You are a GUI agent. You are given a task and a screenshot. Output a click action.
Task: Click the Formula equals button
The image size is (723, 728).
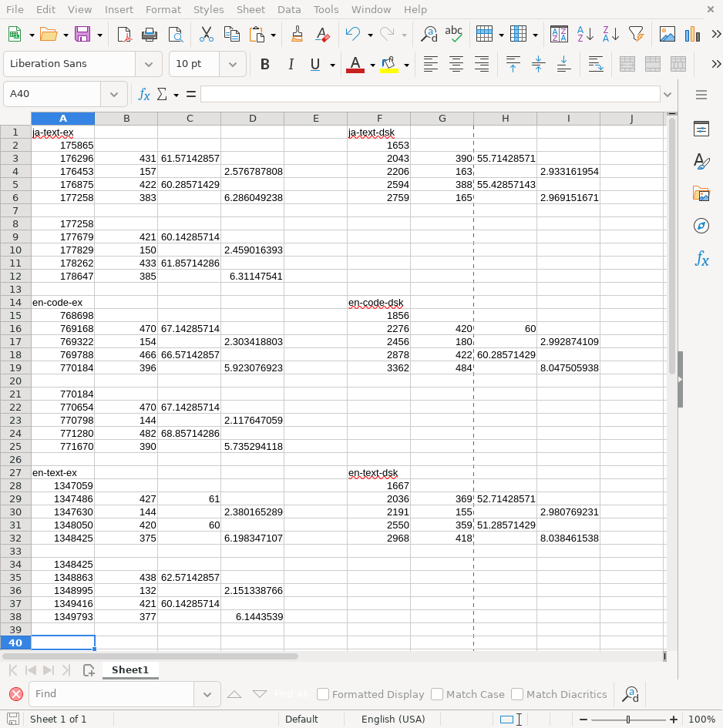(191, 94)
